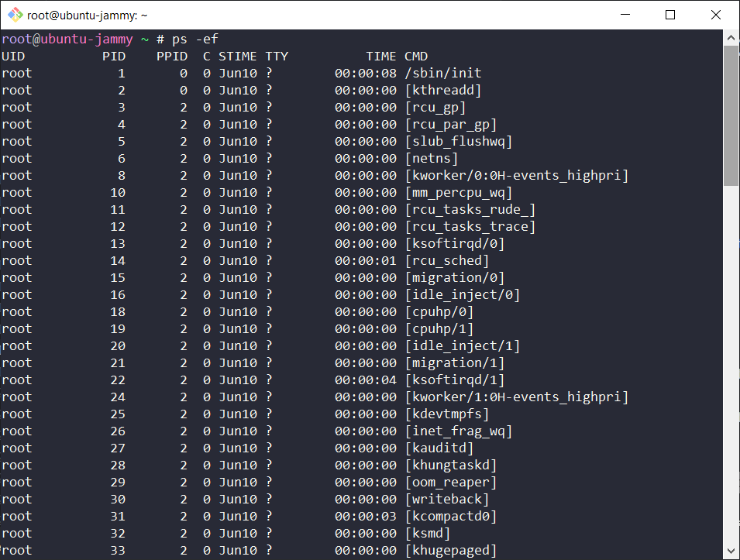This screenshot has width=740, height=560.
Task: Select the root@ubuntu-jammy prompt text
Action: [66, 39]
